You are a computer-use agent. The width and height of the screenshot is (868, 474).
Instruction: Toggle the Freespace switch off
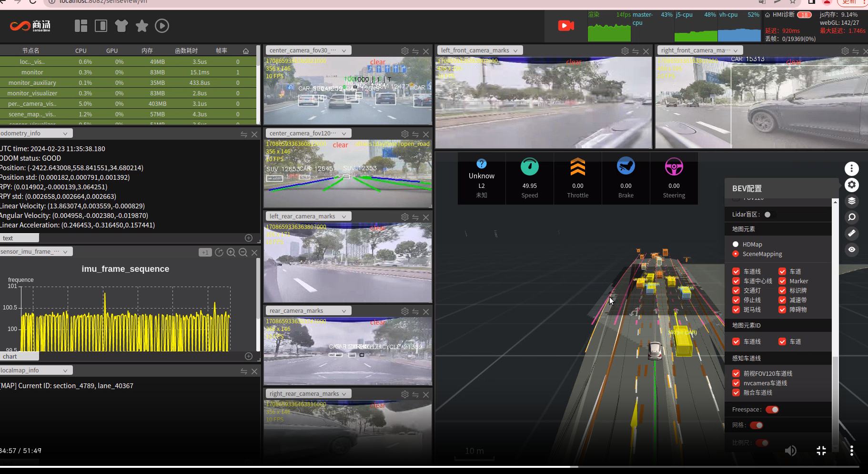[x=772, y=410]
